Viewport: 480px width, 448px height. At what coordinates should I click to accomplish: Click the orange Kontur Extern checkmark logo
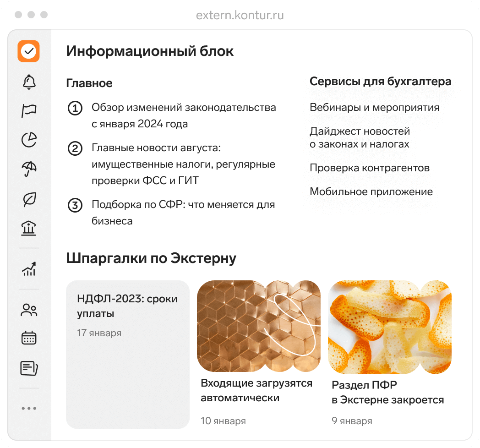tap(29, 51)
